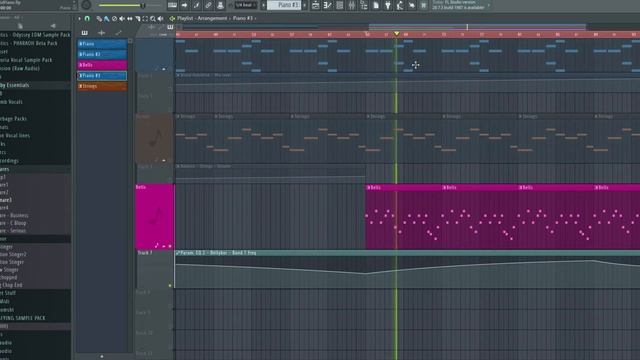The width and height of the screenshot is (640, 360).
Task: Select the Slip tool in playlist toolbar
Action: 130,18
